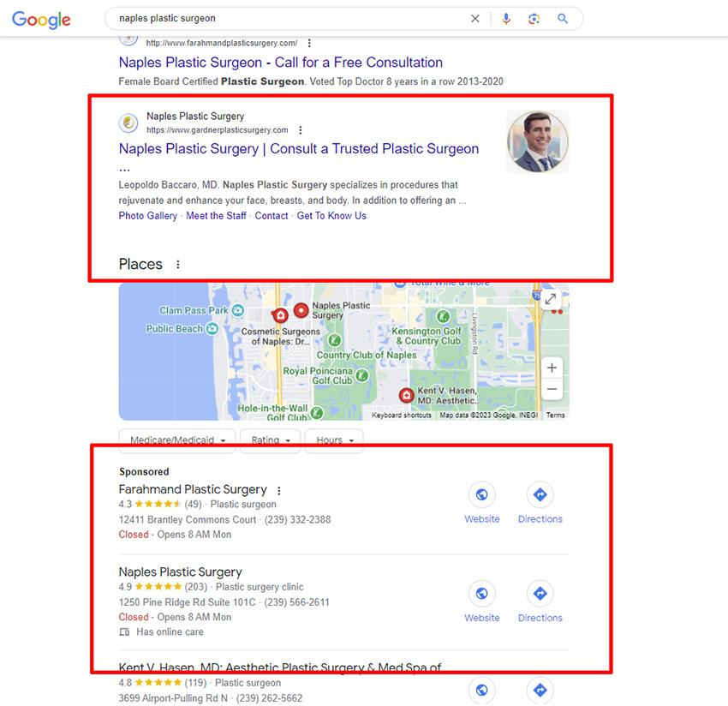728x706 pixels.
Task: Start a voice search with the microphone icon
Action: [506, 18]
